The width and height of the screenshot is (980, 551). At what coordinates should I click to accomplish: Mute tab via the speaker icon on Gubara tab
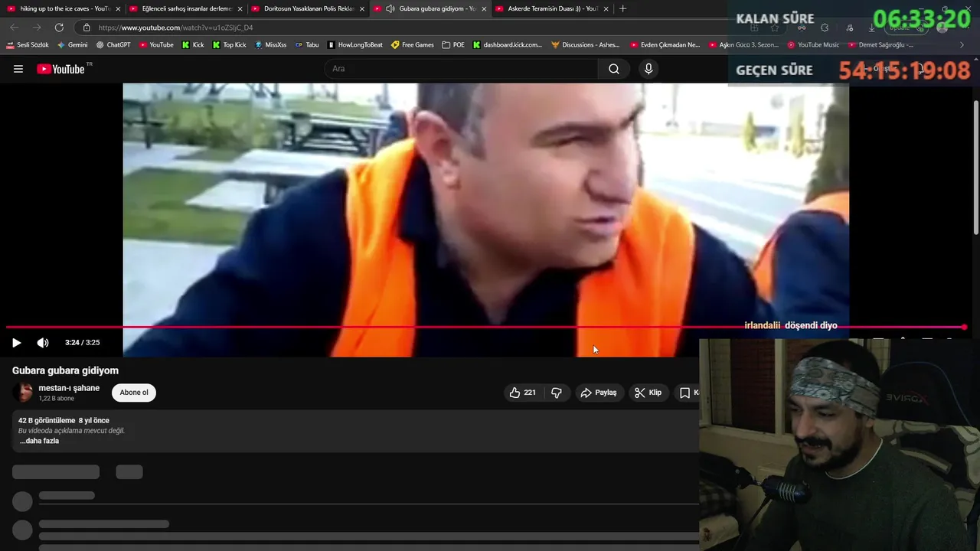point(390,8)
